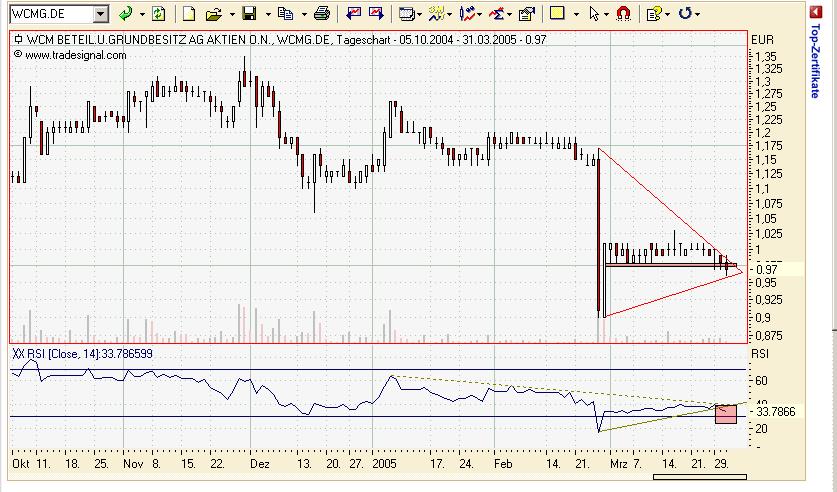837x492 pixels.
Task: Expand the window layout dropdown arrow
Action: point(420,14)
